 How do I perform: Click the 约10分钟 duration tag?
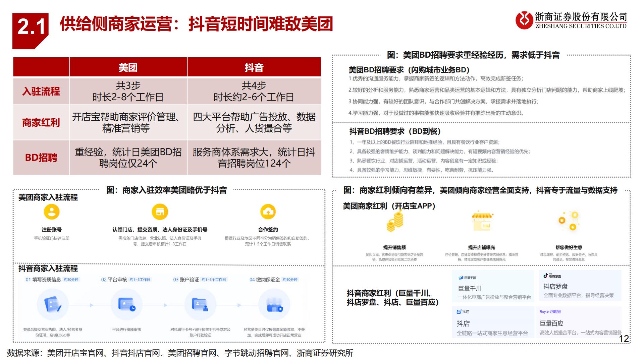click(290, 280)
